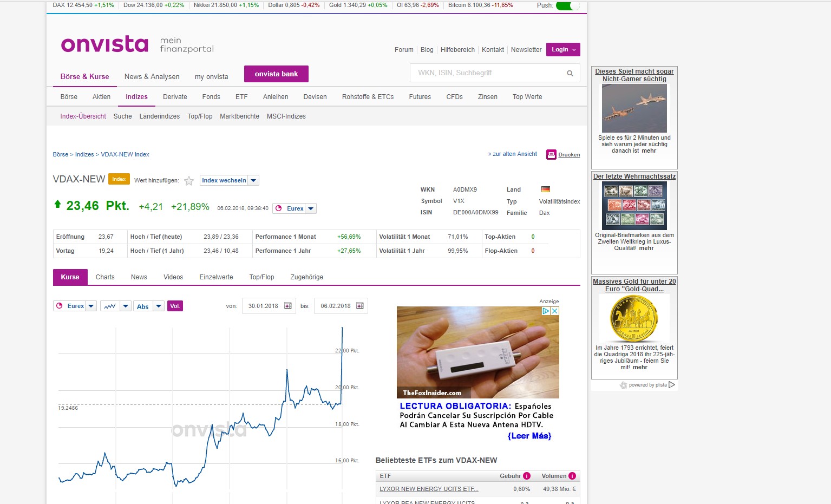Click the magnifier search icon
831x504 pixels.
tap(570, 73)
